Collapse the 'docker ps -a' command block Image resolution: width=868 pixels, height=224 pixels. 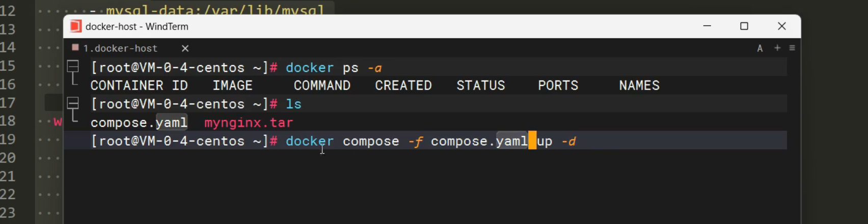pos(73,66)
